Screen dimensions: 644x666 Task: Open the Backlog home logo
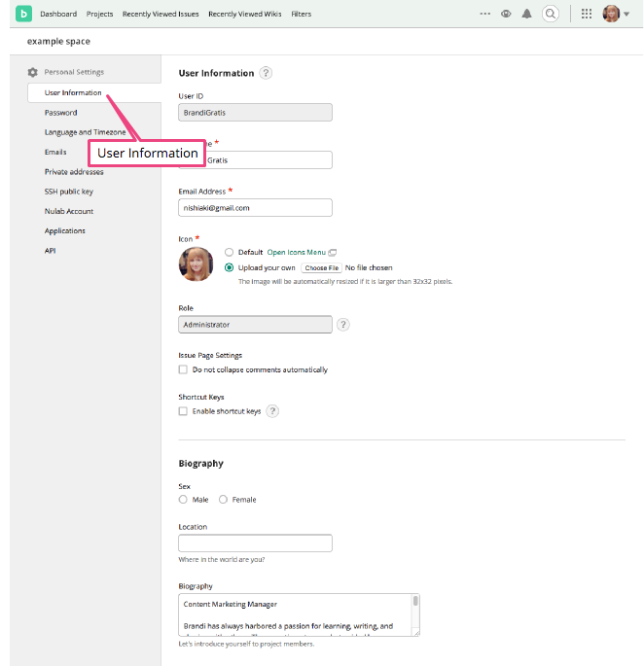coord(23,14)
